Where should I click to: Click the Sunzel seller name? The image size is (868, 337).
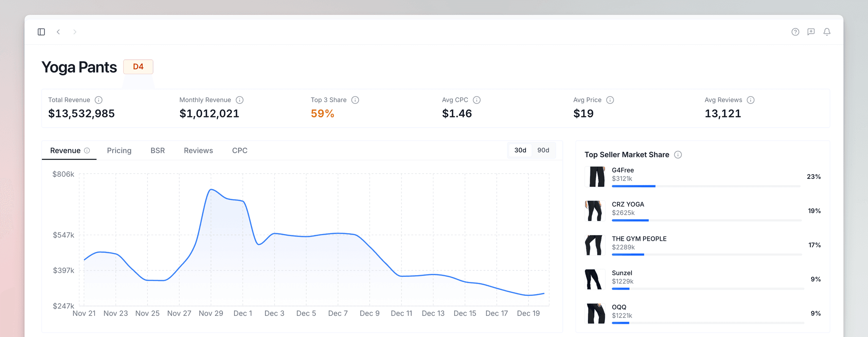pos(622,273)
